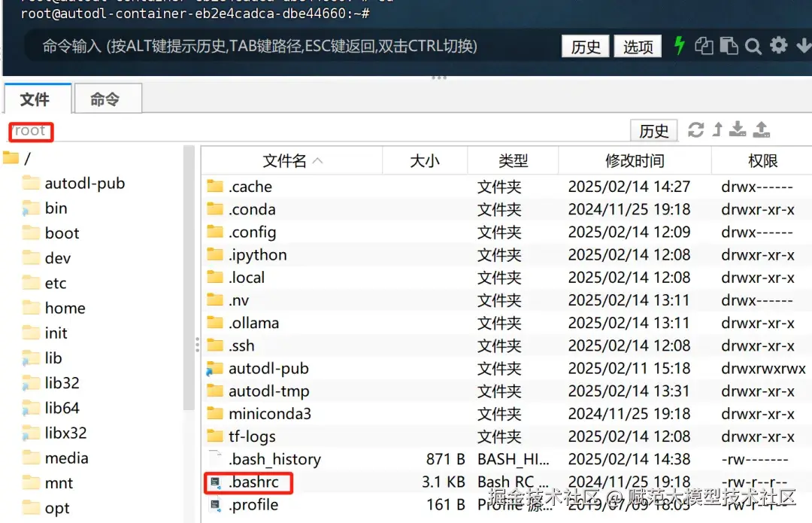The width and height of the screenshot is (812, 523).
Task: Select the dev folder in tree
Action: tap(47, 258)
